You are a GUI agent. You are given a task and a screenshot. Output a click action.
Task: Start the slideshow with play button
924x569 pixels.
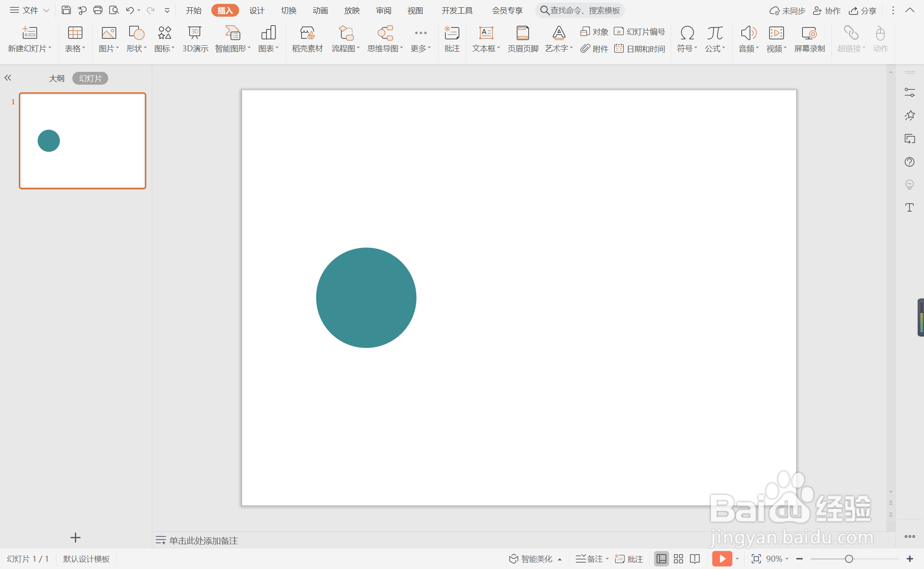tap(722, 559)
